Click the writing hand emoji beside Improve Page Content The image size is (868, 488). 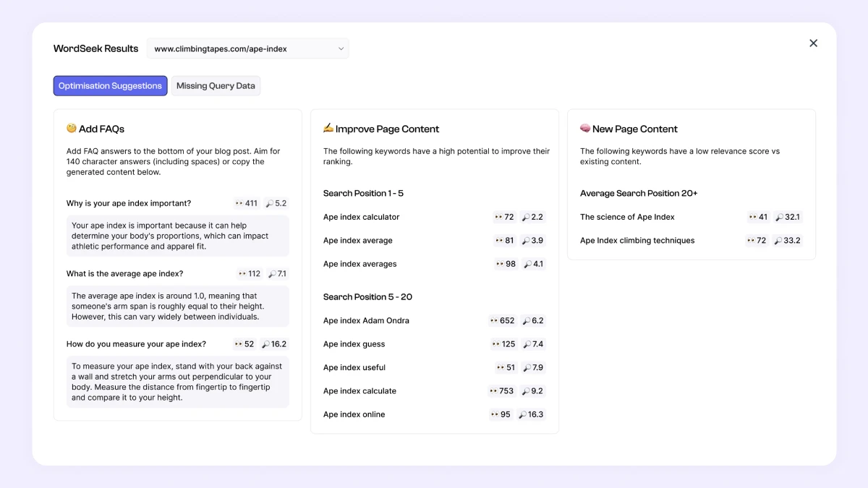tap(328, 129)
